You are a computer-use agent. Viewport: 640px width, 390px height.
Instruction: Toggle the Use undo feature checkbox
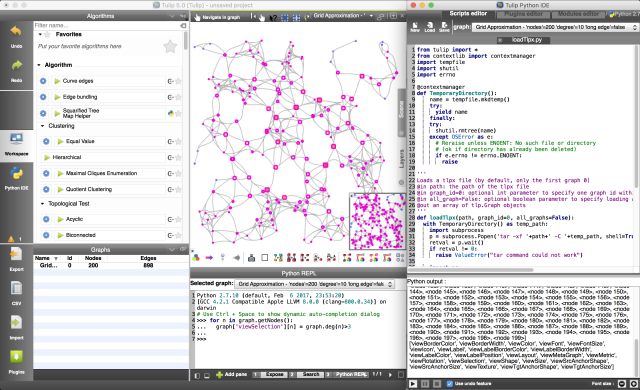pyautogui.click(x=449, y=383)
